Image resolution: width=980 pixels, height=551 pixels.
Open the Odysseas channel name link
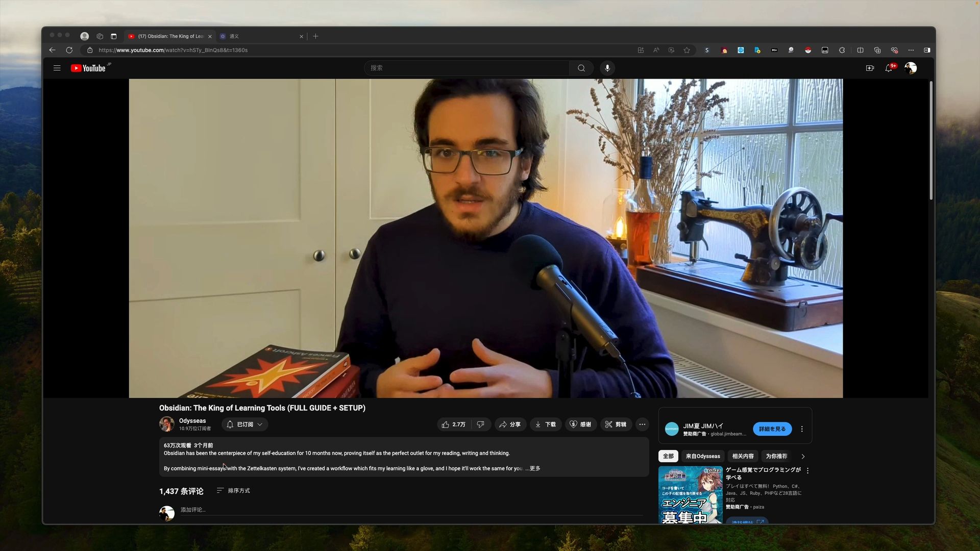click(x=192, y=421)
